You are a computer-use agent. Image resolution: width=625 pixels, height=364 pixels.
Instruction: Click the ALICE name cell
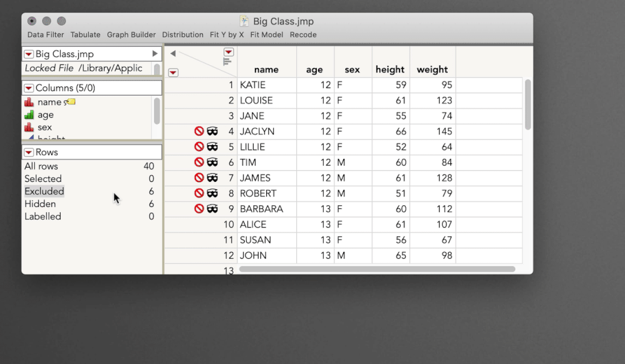[x=267, y=224]
